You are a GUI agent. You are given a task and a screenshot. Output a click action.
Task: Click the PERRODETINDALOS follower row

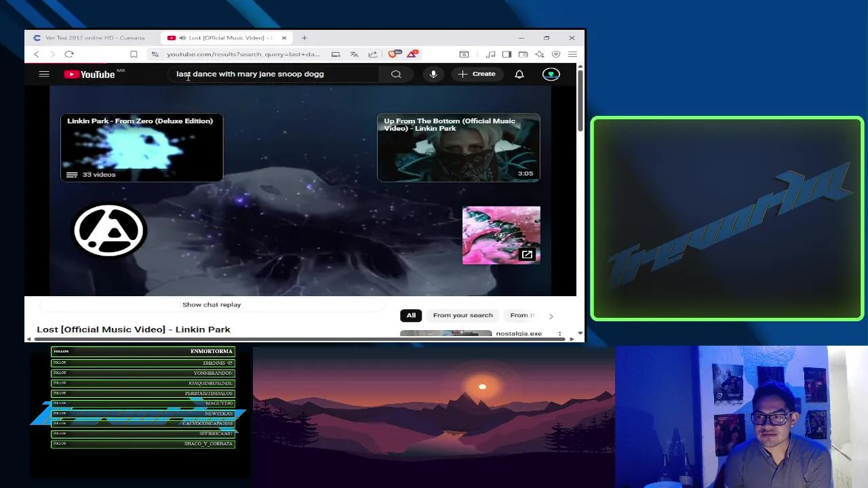(x=143, y=393)
